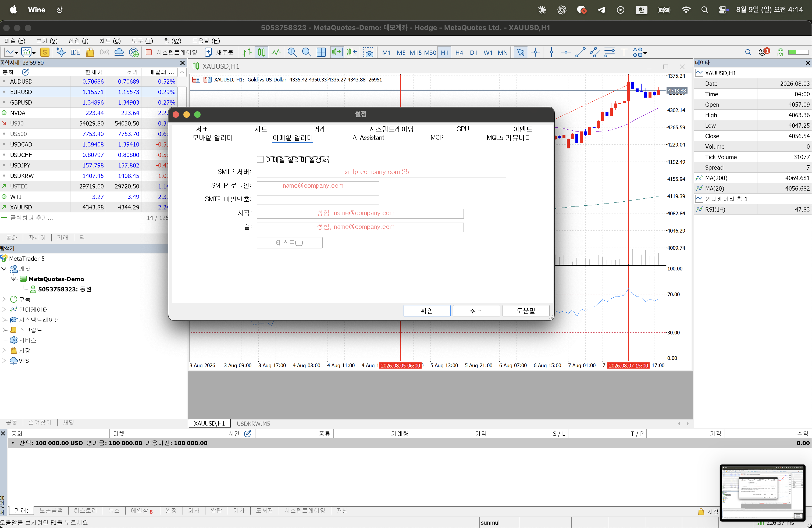Open the 도구 (T) menu

(142, 41)
